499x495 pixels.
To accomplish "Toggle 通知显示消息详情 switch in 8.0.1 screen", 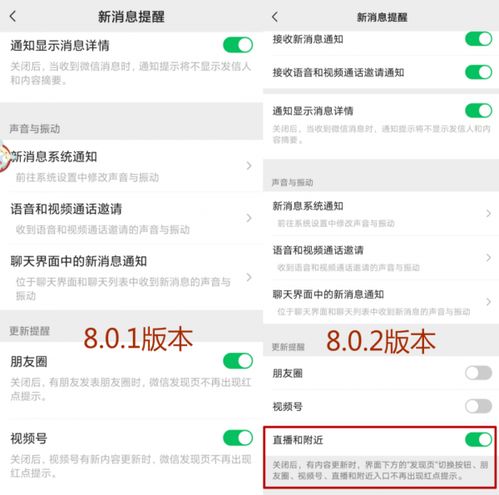I will (238, 45).
